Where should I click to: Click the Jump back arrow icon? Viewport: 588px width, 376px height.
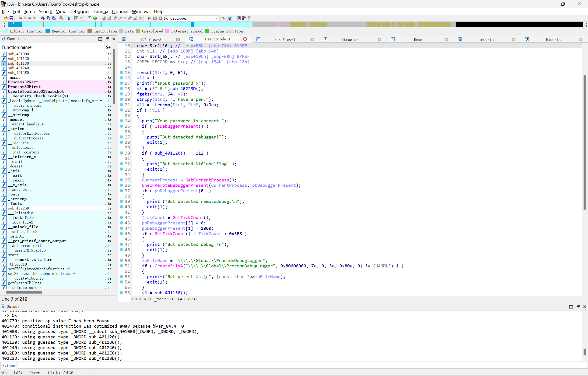(x=20, y=18)
